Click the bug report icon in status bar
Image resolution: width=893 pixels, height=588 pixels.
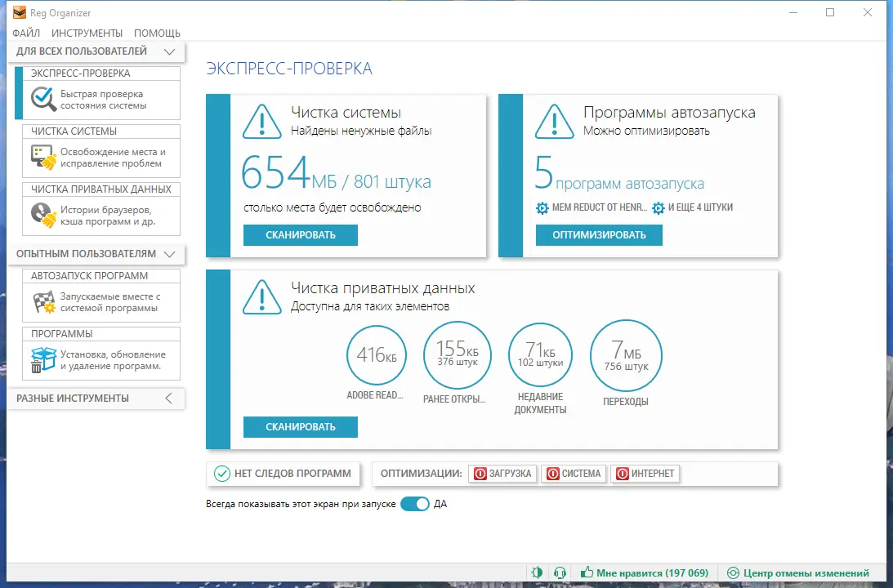click(537, 572)
